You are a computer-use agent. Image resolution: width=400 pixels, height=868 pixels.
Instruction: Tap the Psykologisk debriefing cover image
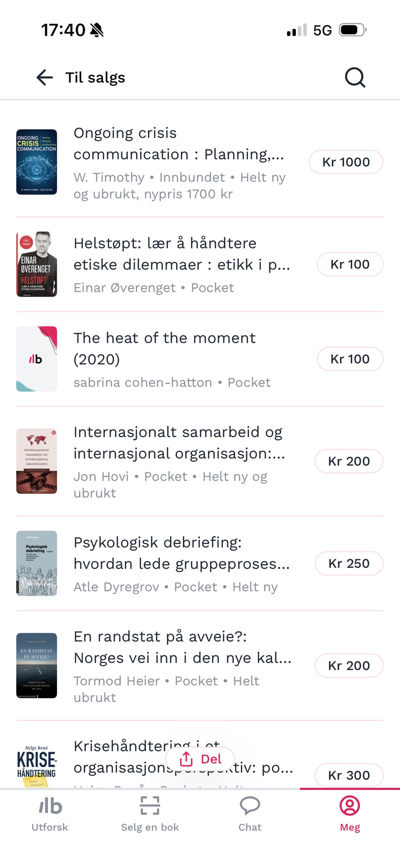pyautogui.click(x=37, y=563)
